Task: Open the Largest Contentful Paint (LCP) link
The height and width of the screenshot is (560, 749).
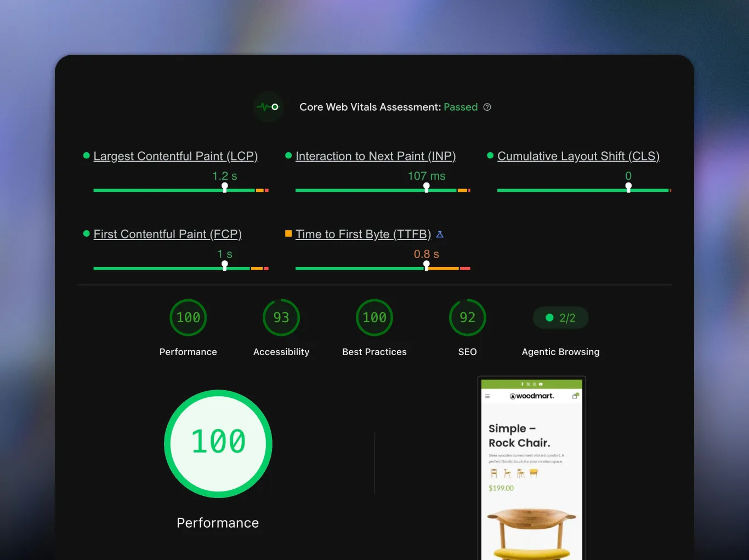Action: [x=175, y=156]
